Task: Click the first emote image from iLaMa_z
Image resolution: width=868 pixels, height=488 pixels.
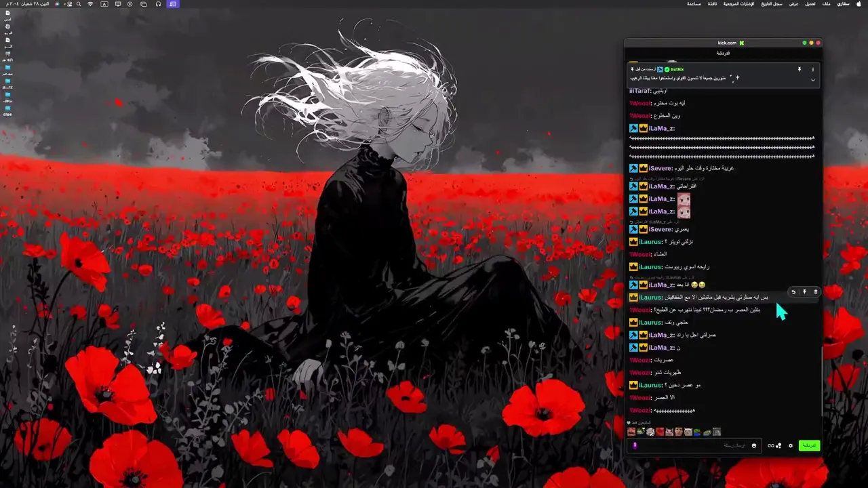Action: point(684,199)
